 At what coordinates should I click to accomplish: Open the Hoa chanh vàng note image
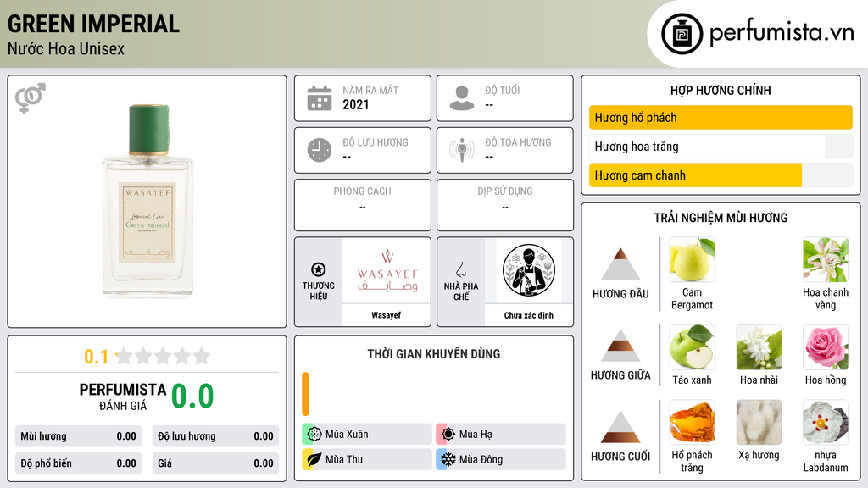826,259
